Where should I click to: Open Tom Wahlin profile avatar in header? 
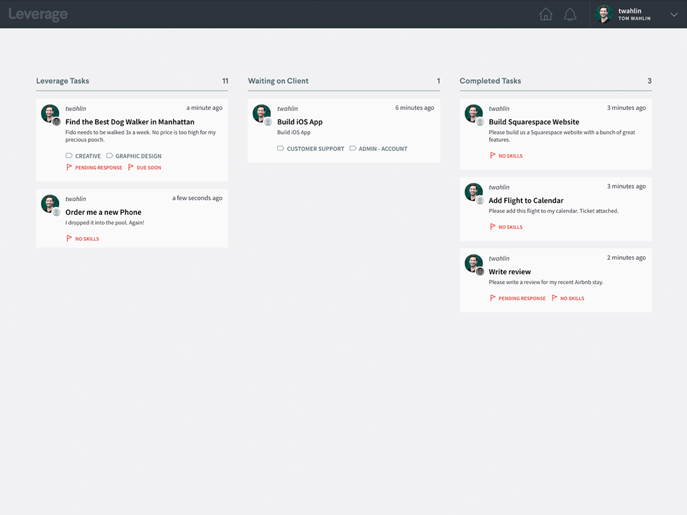click(x=604, y=14)
